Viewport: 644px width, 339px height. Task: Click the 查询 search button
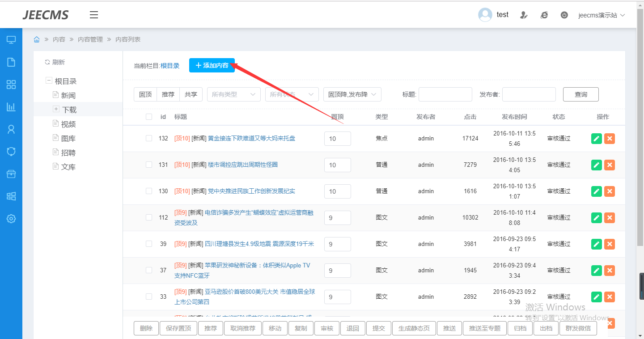[x=580, y=94]
